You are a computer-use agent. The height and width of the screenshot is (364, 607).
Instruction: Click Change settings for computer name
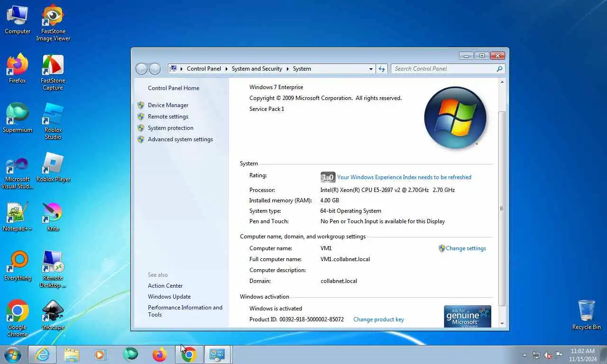[x=466, y=248]
